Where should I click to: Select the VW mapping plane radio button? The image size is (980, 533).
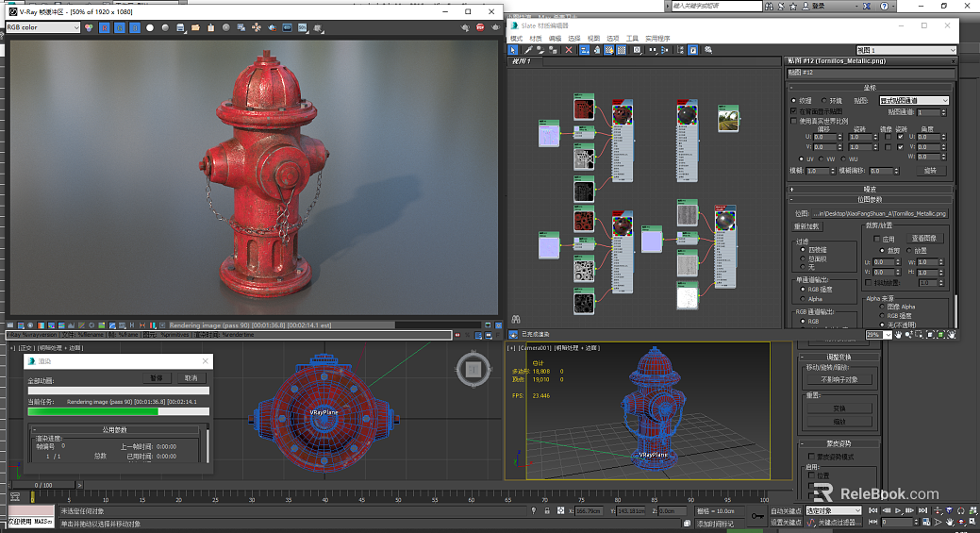tap(822, 159)
